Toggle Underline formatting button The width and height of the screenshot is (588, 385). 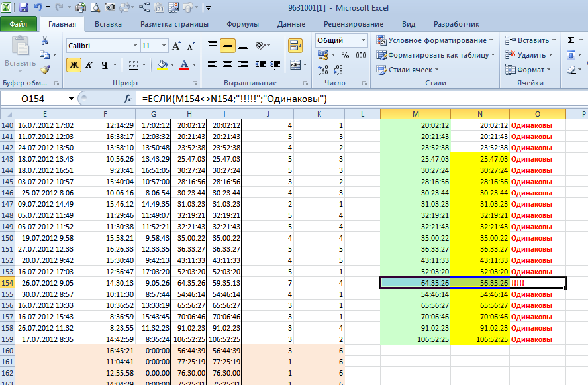click(x=104, y=64)
